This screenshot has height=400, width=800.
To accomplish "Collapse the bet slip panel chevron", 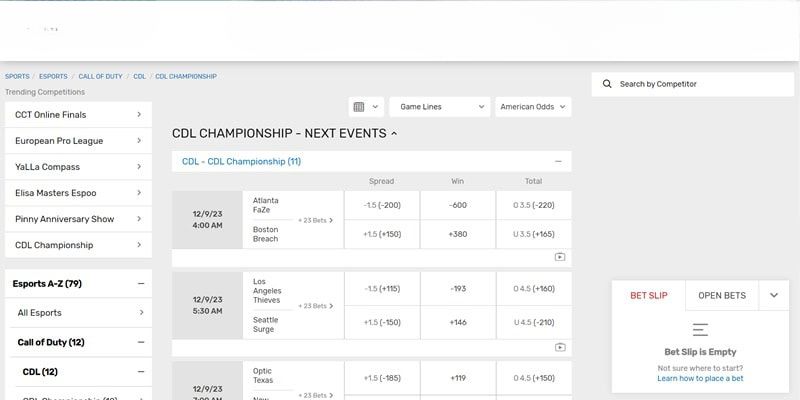I will pyautogui.click(x=773, y=295).
